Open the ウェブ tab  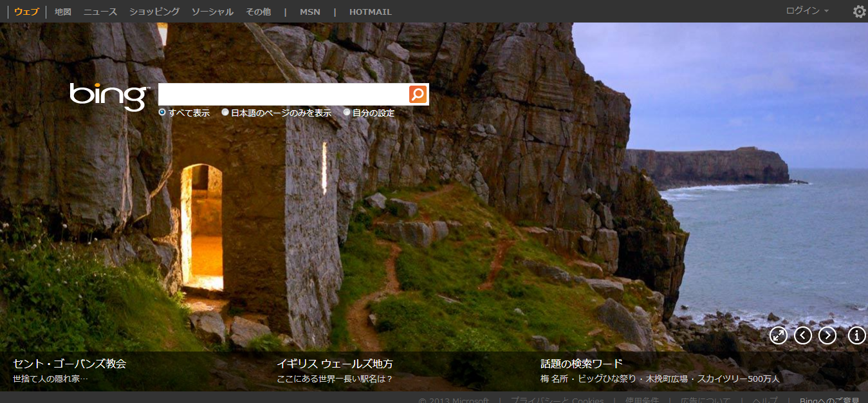(26, 12)
